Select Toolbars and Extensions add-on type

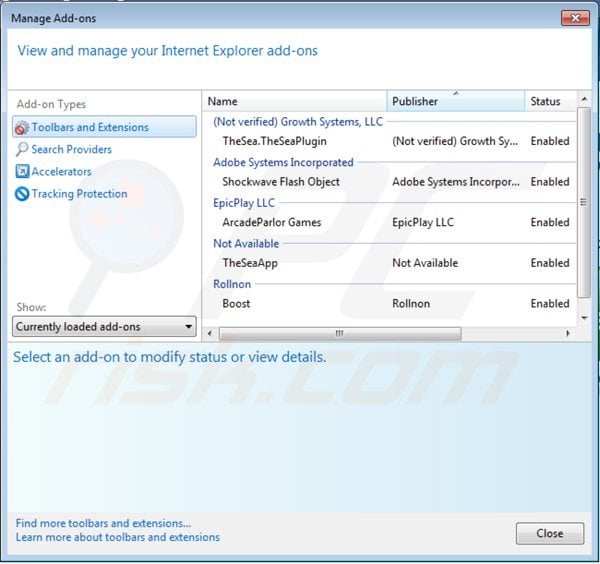(104, 127)
